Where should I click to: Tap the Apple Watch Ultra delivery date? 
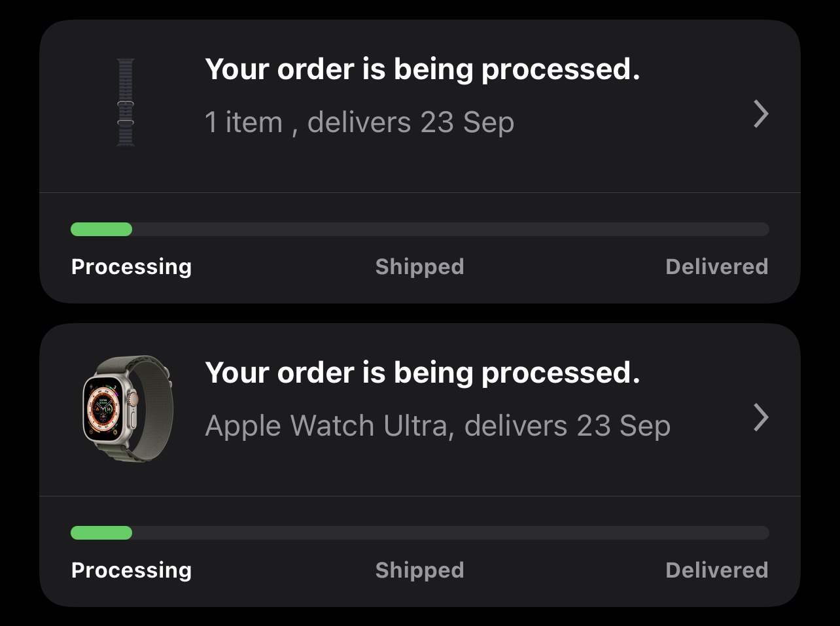coord(567,426)
